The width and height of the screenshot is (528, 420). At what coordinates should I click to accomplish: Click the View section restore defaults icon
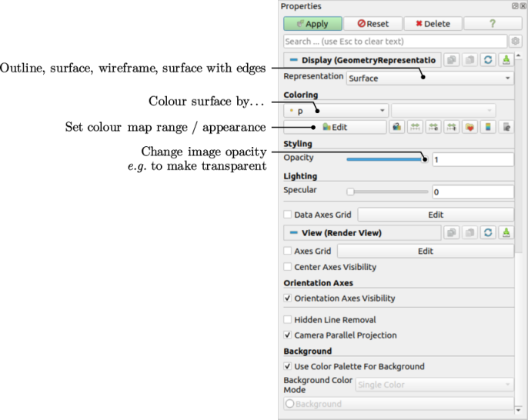pos(488,232)
